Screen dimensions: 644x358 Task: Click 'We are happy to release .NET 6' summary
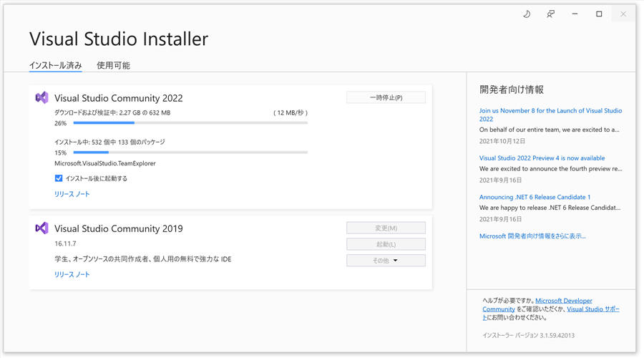click(x=550, y=208)
